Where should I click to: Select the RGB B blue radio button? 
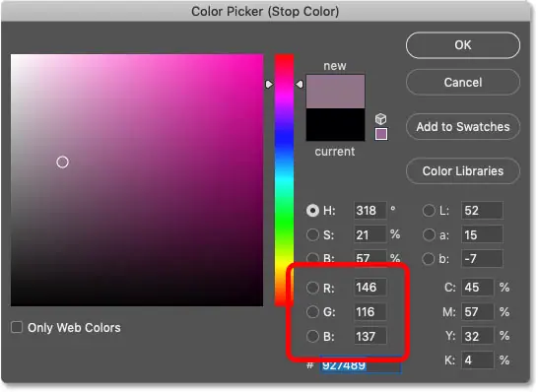pos(312,337)
